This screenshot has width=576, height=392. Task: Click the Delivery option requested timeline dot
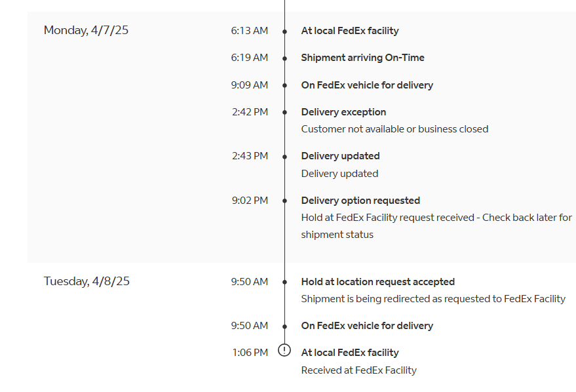coord(284,201)
